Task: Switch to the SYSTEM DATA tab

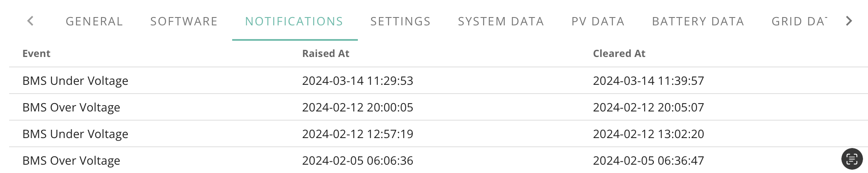Action: pyautogui.click(x=501, y=21)
